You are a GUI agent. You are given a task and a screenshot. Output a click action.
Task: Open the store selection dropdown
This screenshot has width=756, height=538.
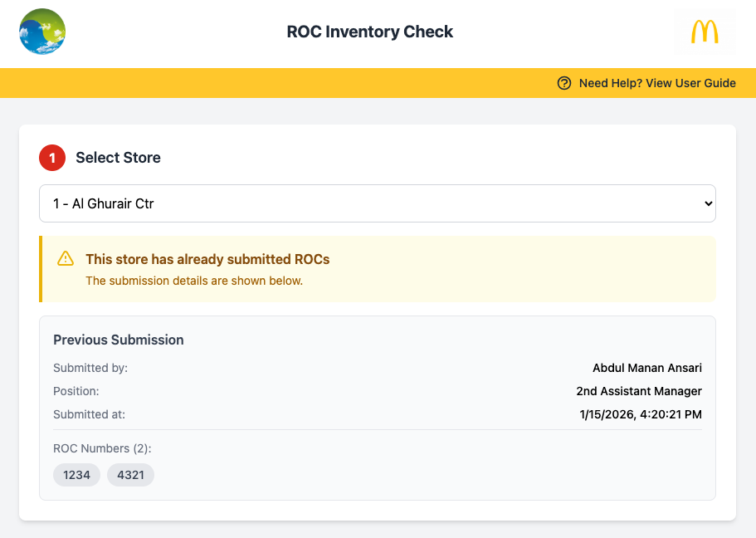[378, 203]
